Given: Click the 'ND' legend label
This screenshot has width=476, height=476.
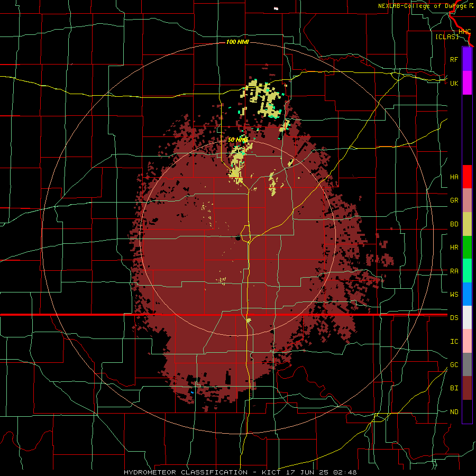Looking at the screenshot, I should click(x=454, y=412).
